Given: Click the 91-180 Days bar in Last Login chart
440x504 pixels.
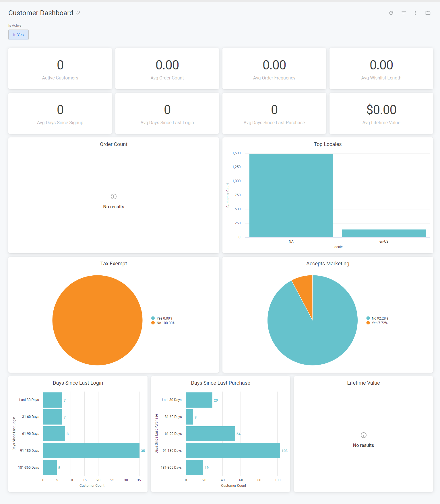Looking at the screenshot, I should pos(91,451).
